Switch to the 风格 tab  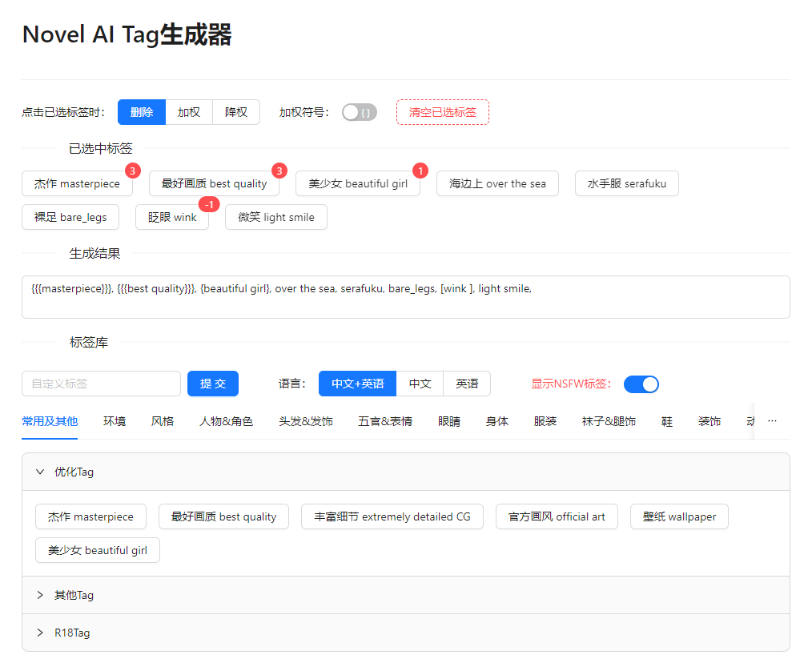pos(163,422)
